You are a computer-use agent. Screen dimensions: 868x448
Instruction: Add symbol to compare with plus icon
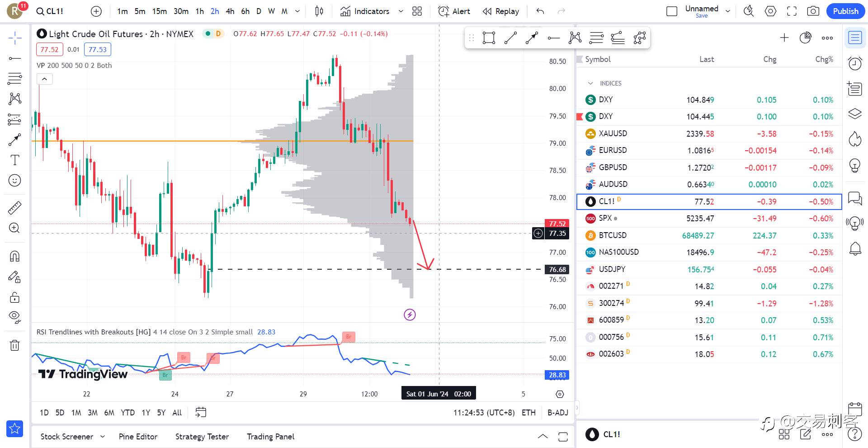coord(96,11)
